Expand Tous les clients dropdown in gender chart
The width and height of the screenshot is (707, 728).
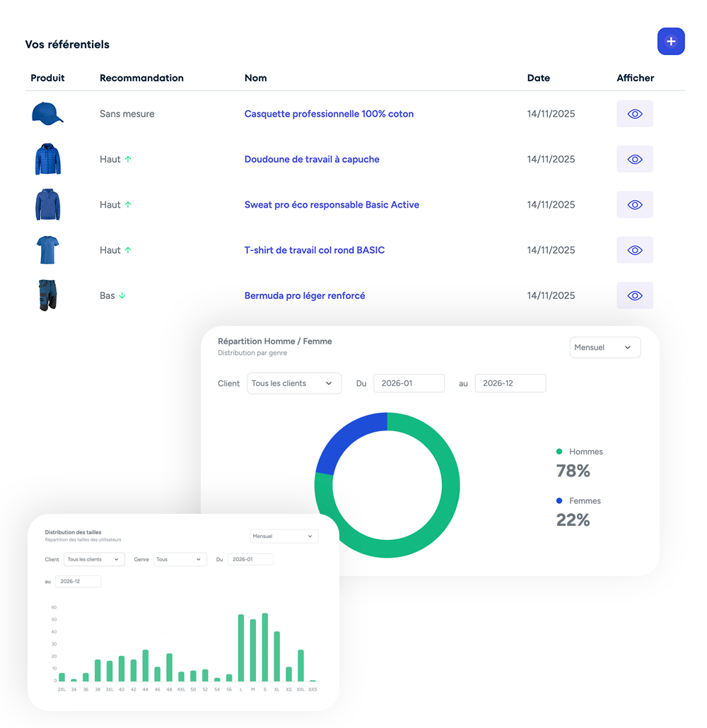pyautogui.click(x=293, y=383)
